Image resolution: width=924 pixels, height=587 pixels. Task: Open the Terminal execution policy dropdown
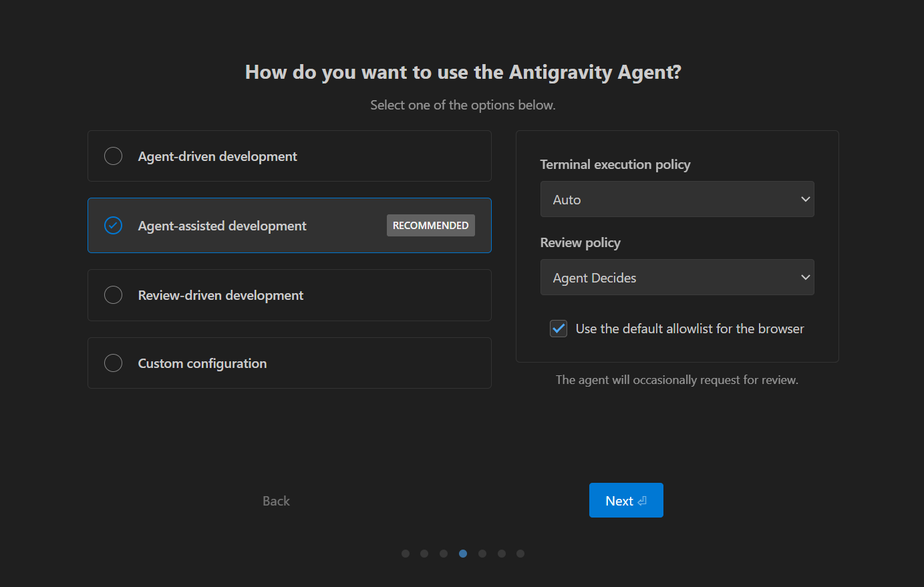[x=677, y=200]
